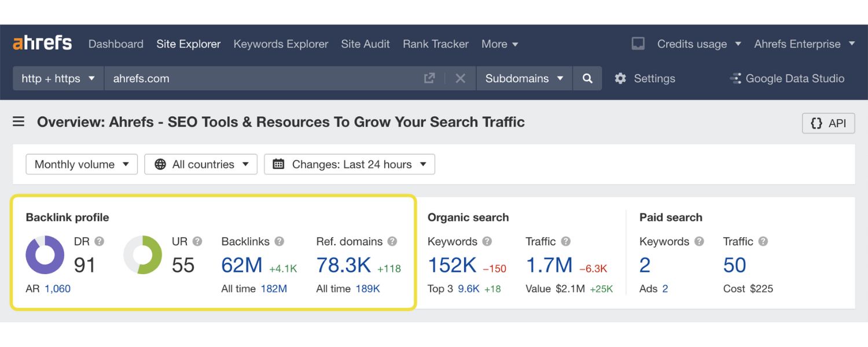This screenshot has width=868, height=347.
Task: Click the globe icon on countries filter
Action: coord(160,164)
